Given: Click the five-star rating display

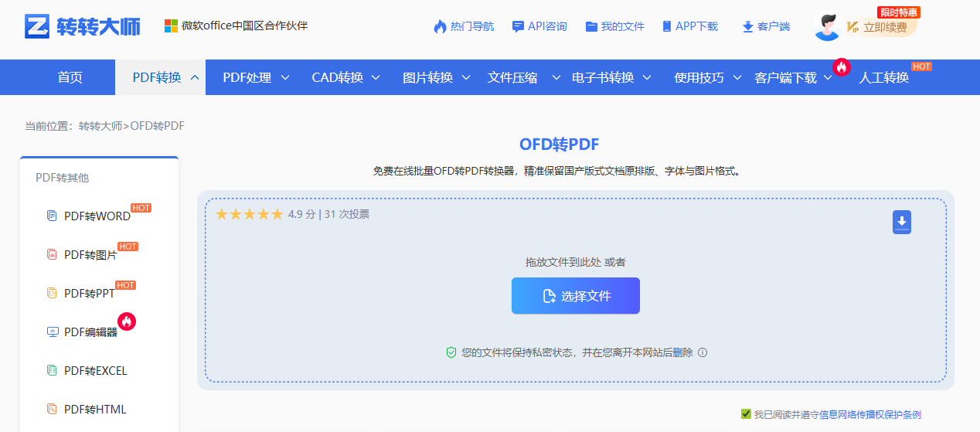Looking at the screenshot, I should [249, 214].
